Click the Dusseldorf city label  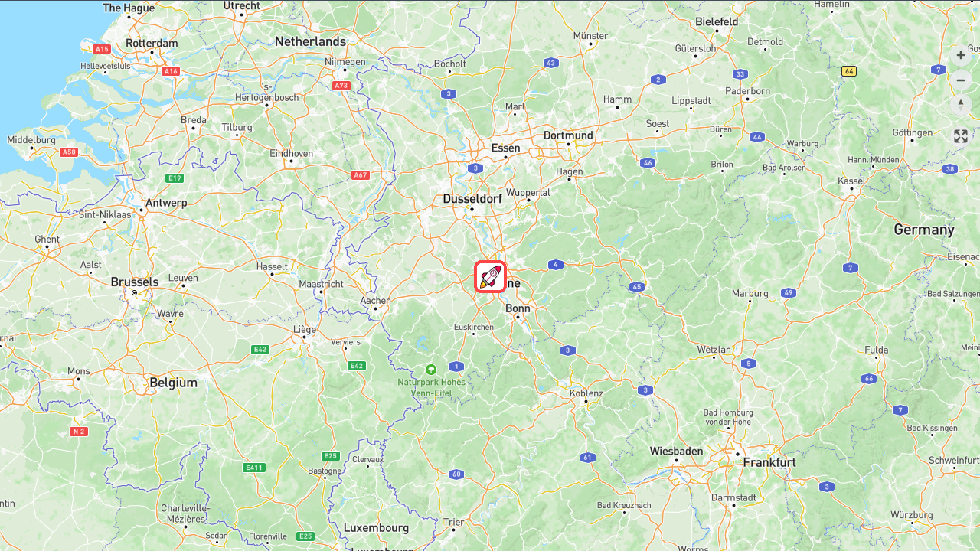pos(472,199)
